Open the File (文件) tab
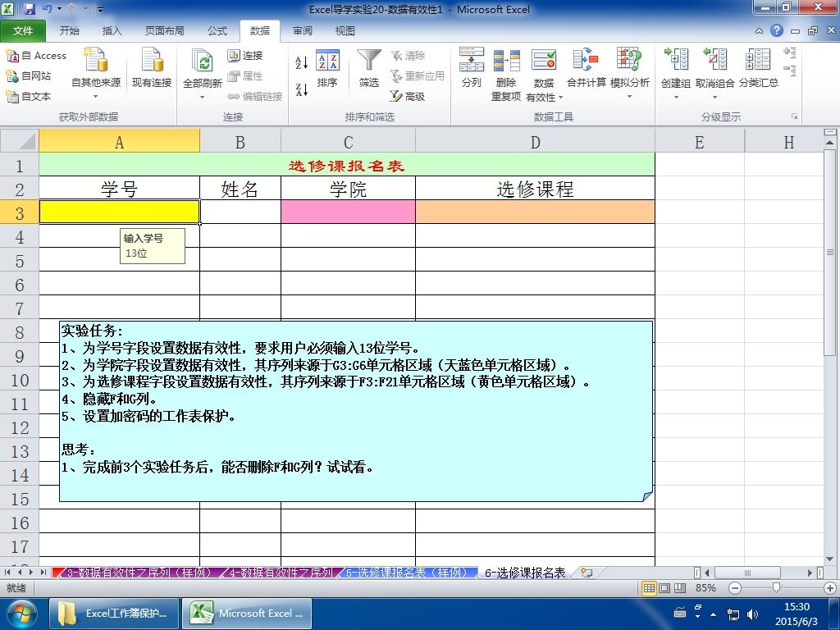Screen dimensions: 840x630 (22, 31)
